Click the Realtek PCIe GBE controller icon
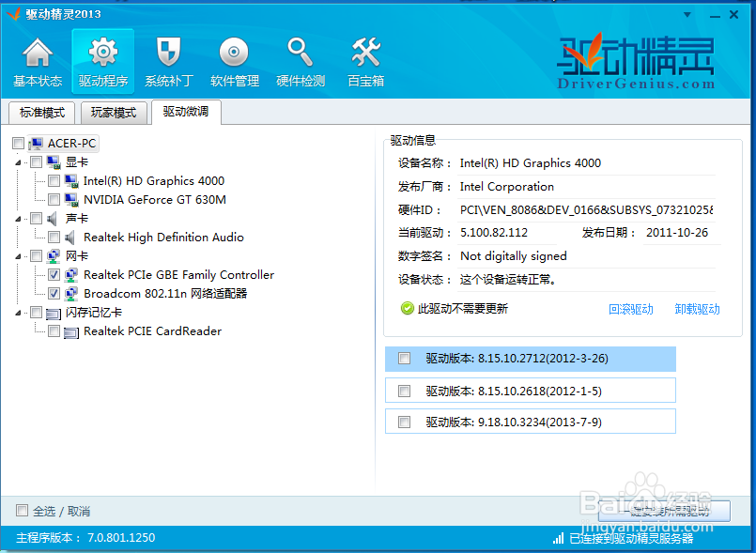This screenshot has height=553, width=756. pyautogui.click(x=71, y=275)
